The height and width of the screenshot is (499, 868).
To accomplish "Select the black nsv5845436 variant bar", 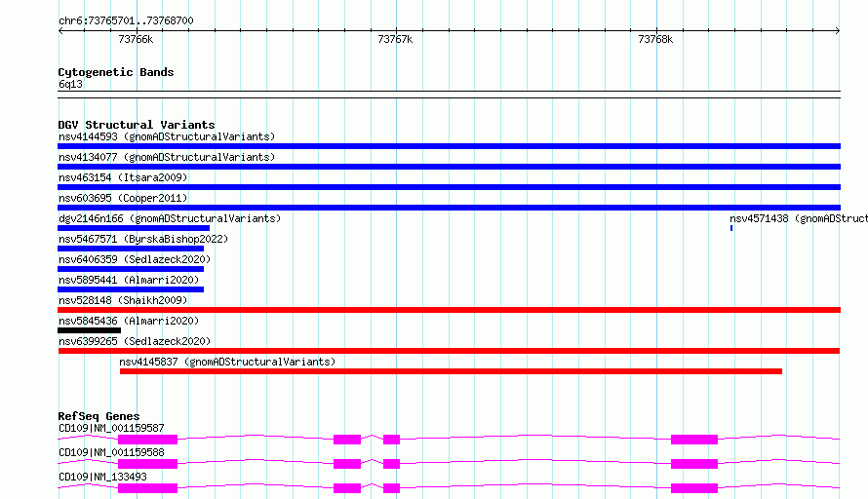I will [x=89, y=330].
